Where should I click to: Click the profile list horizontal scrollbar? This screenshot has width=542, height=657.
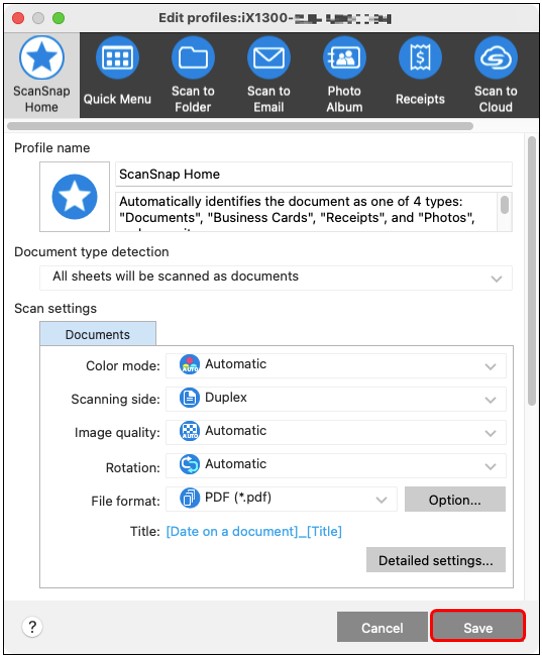click(x=240, y=126)
